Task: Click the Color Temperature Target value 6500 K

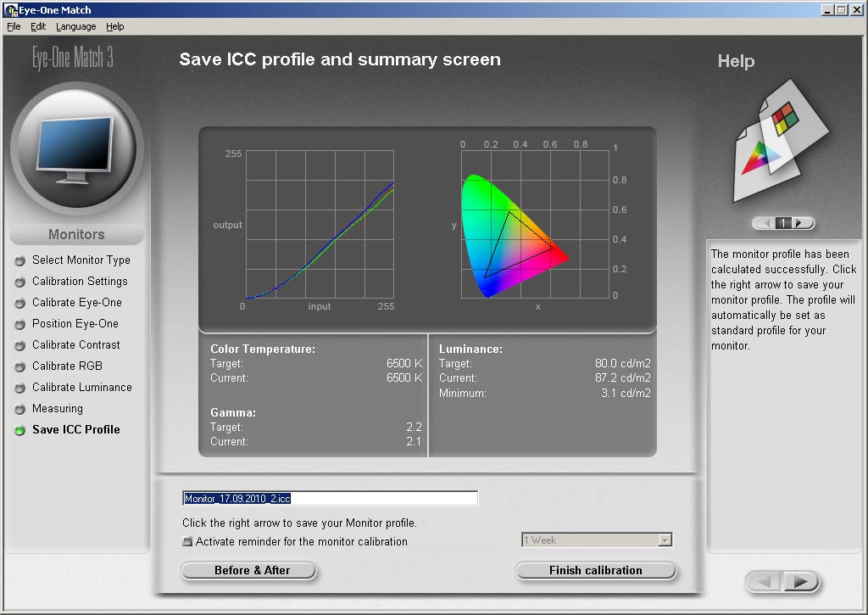Action: [x=404, y=363]
